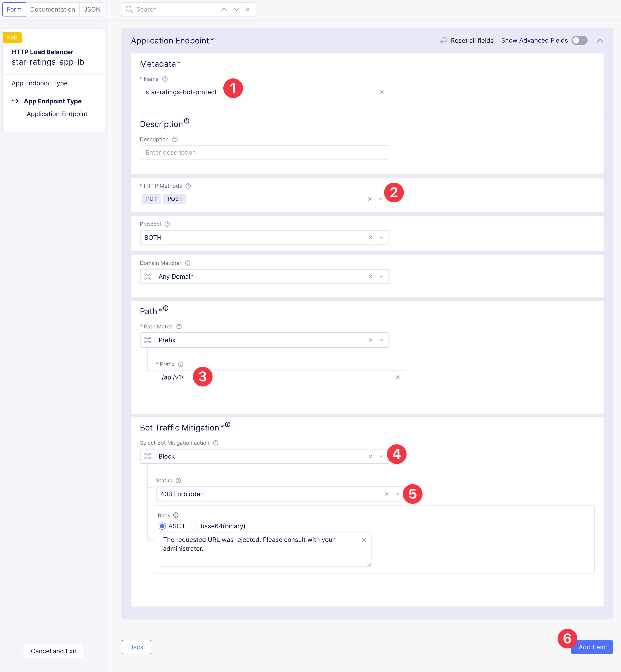
Task: Click the search next-result down arrow
Action: tap(236, 9)
